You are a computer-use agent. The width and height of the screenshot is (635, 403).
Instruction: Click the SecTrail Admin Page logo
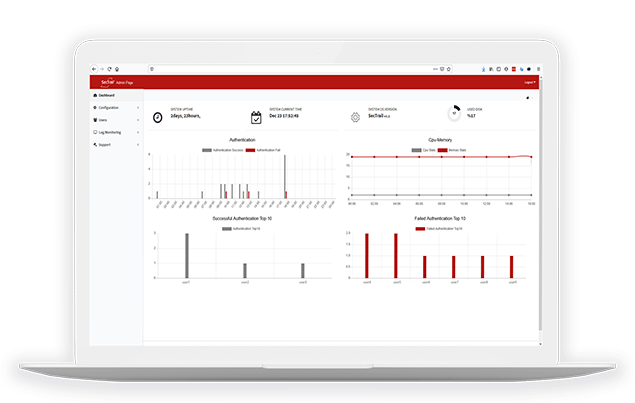click(x=104, y=81)
